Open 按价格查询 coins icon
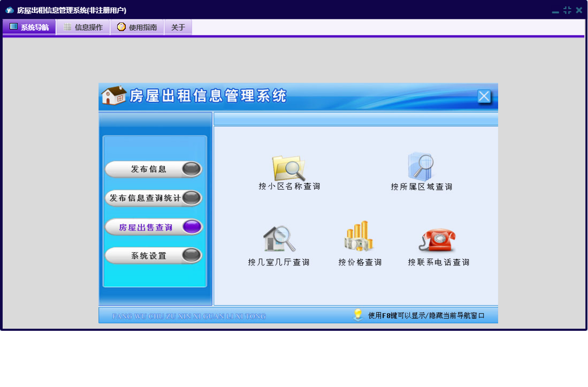Screen dimensions: 588x387 pyautogui.click(x=359, y=236)
